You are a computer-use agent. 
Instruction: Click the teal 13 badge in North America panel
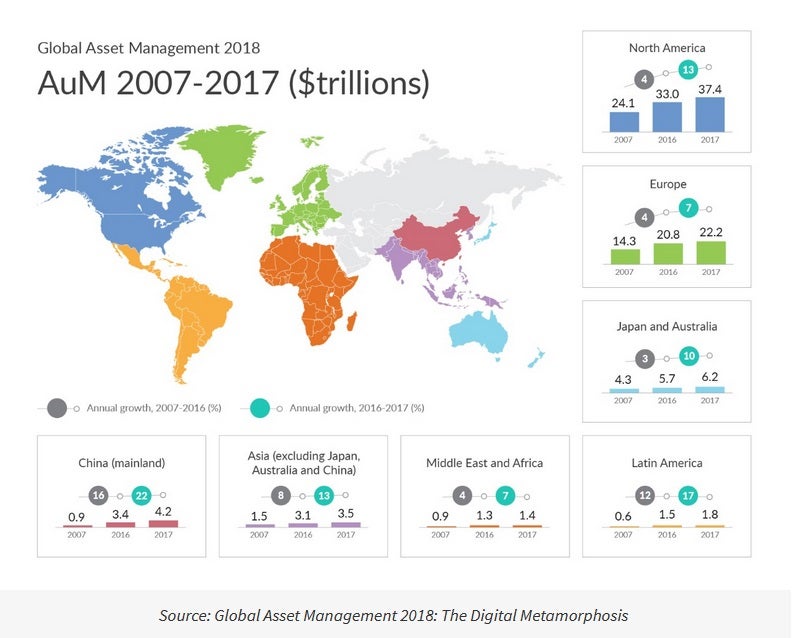point(687,69)
